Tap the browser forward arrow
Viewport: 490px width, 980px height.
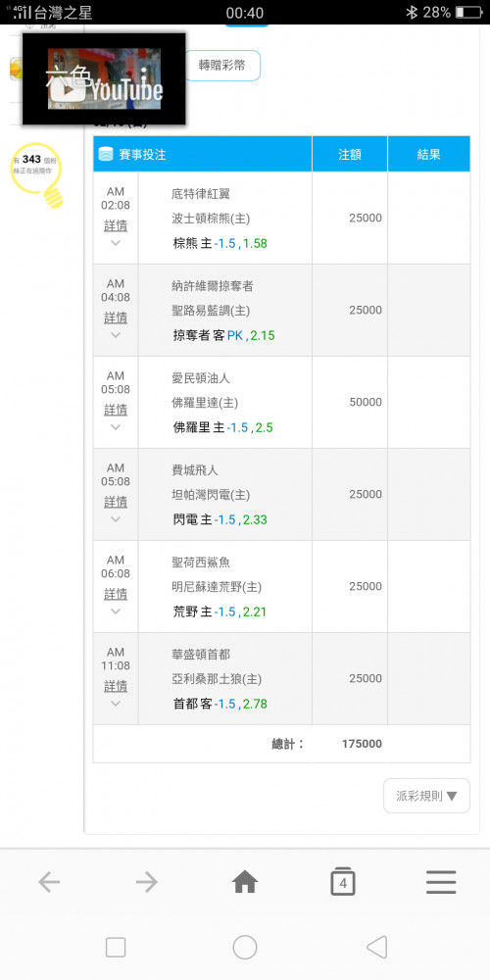[147, 882]
